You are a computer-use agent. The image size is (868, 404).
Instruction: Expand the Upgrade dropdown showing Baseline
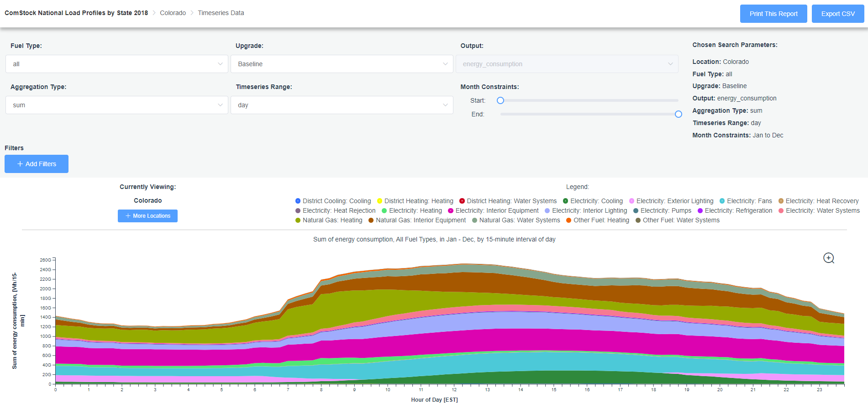tap(342, 64)
